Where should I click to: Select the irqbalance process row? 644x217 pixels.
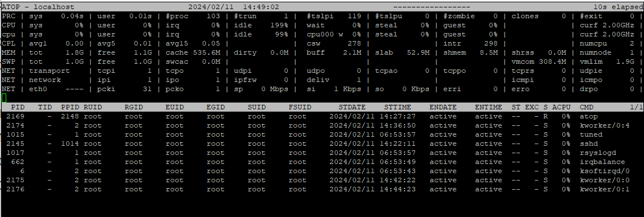(x=322, y=162)
